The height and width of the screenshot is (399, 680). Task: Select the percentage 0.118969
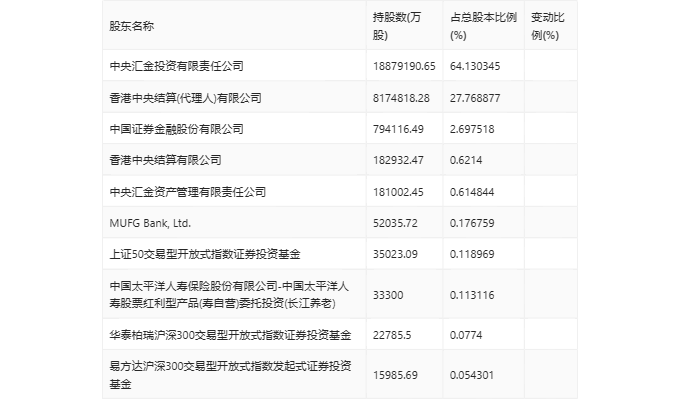point(472,254)
